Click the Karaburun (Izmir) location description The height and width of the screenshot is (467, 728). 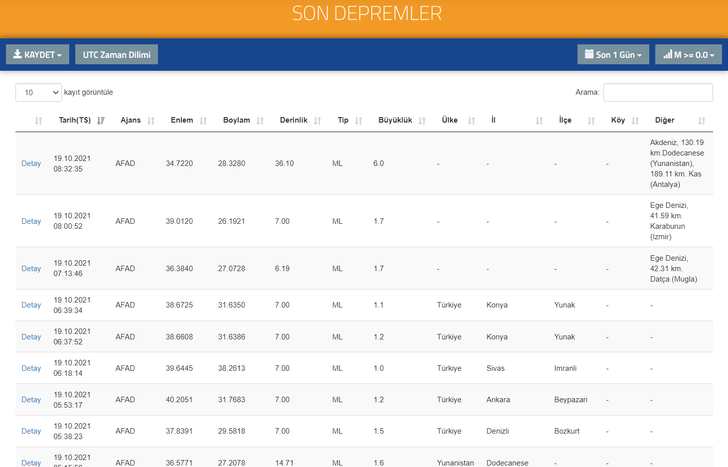(x=669, y=221)
